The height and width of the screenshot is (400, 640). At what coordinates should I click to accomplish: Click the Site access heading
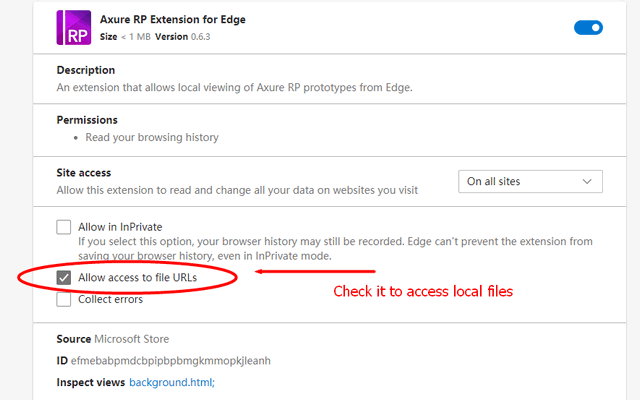(x=84, y=173)
